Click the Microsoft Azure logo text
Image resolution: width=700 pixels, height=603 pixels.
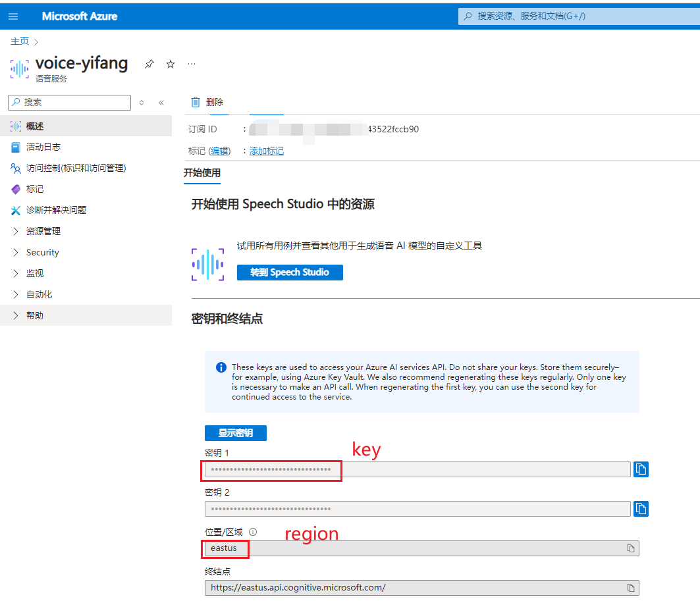[80, 16]
